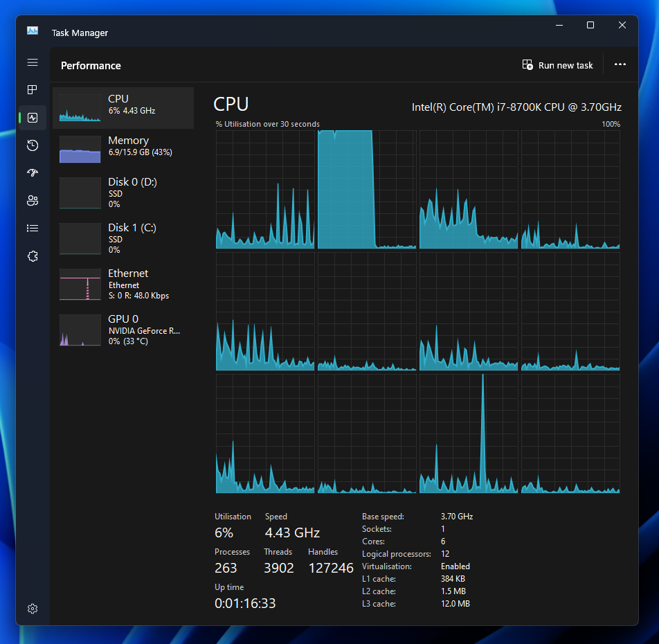Click the CPU mini graph thumbnail
659x644 pixels.
[80, 107]
